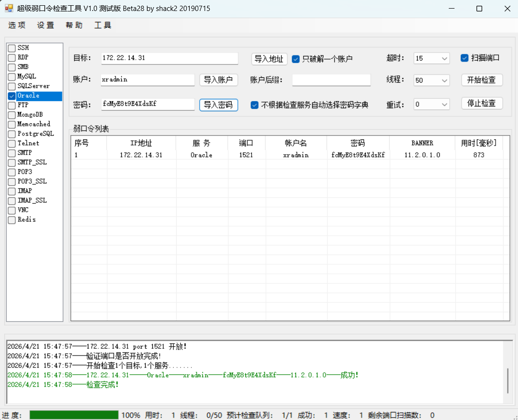
Task: Open the 超时 timeout dropdown
Action: [x=432, y=58]
